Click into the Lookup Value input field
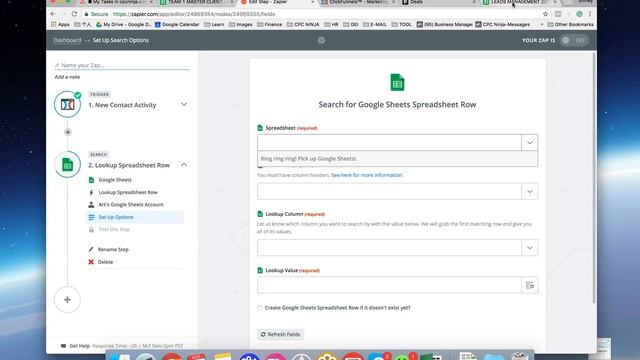Viewport: 640px width, 360px height. coord(389,285)
